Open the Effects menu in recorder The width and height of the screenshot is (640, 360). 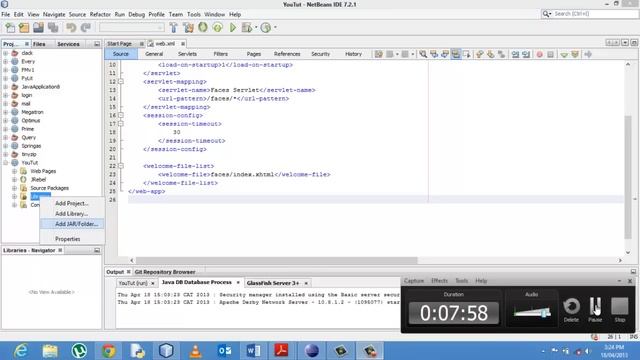[x=439, y=281]
